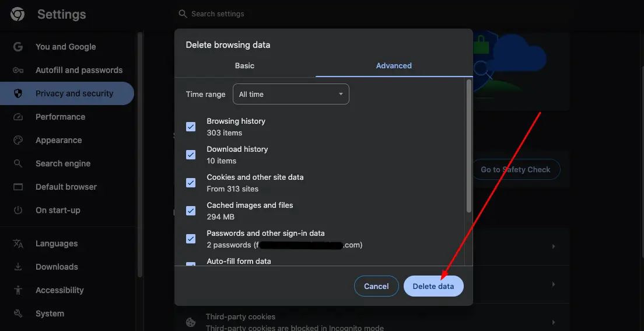
Task: Click the '294 MB' text
Action: 220,217
